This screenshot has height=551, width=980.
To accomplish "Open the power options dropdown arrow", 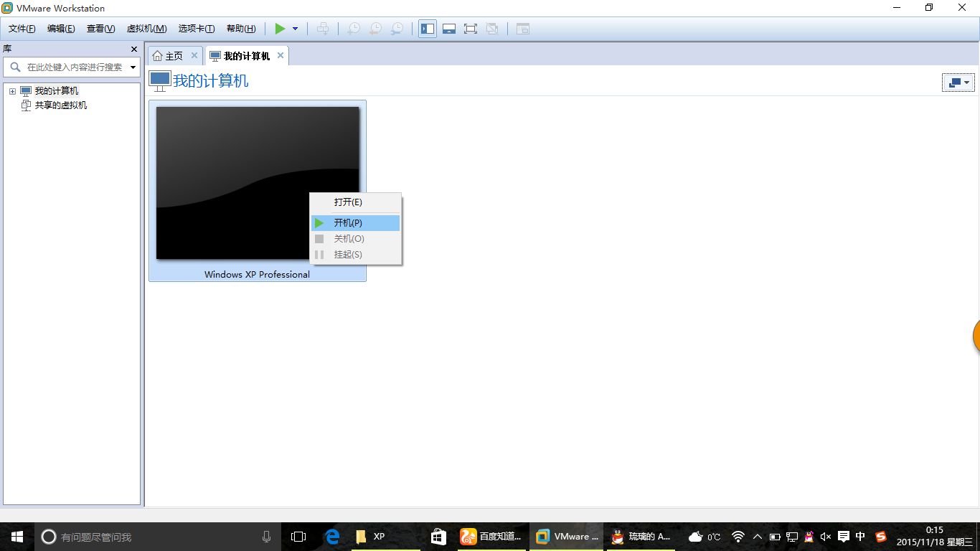I will [x=295, y=29].
